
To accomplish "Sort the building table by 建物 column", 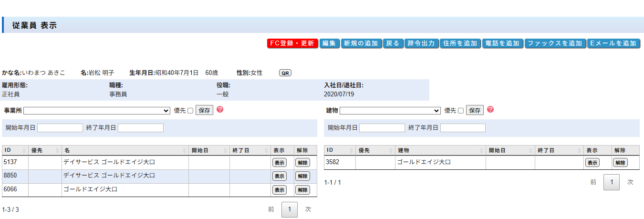I will (x=440, y=150).
